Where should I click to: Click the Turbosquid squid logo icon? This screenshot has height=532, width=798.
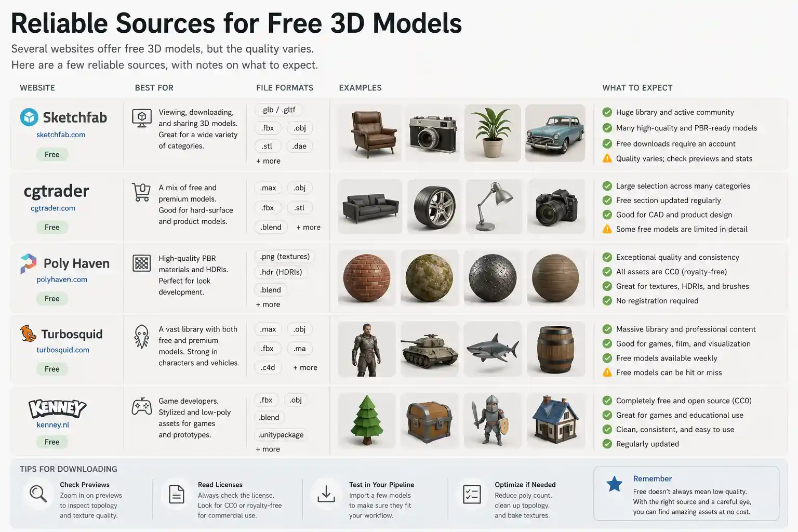pyautogui.click(x=28, y=334)
